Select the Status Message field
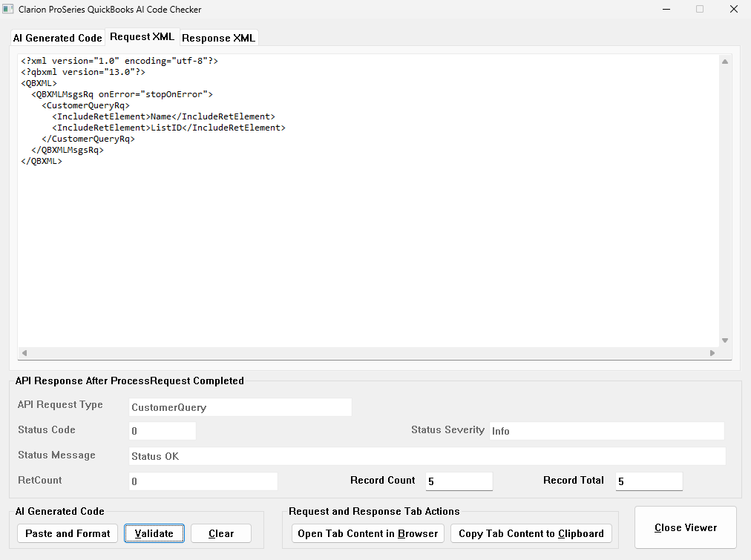This screenshot has width=751, height=560. pos(427,456)
